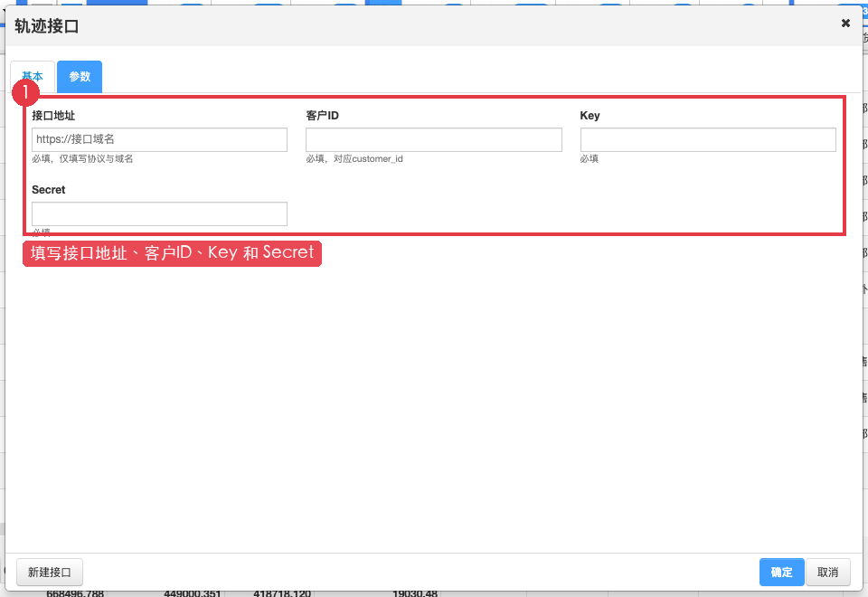Viewport: 868px width, 597px height.
Task: Switch to the 基本 tab
Action: pyautogui.click(x=33, y=76)
